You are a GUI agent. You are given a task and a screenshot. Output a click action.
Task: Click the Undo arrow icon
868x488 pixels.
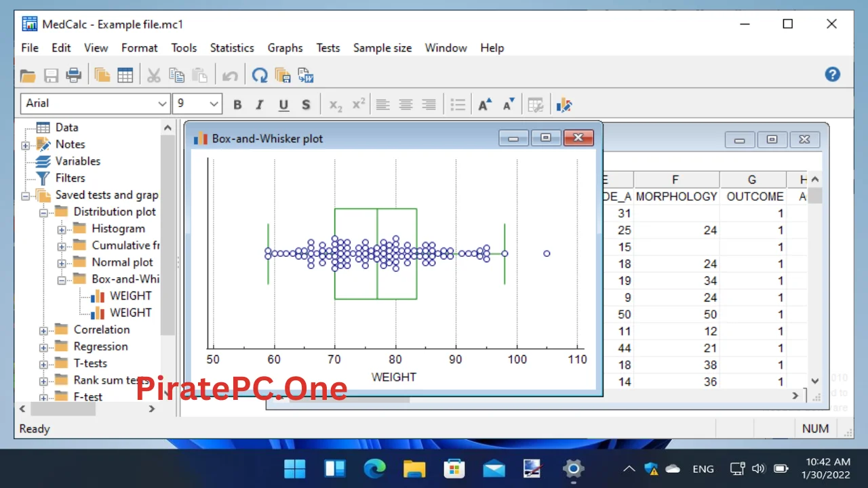coord(231,75)
